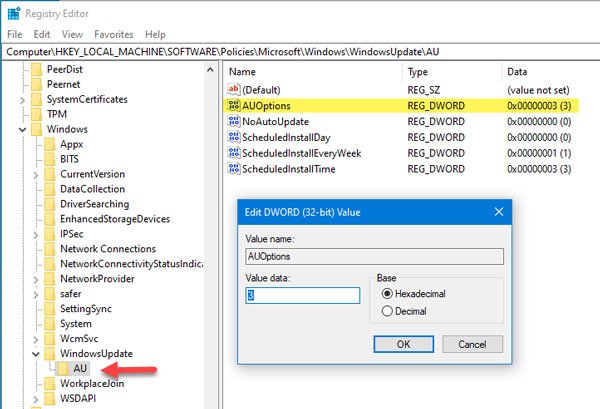This screenshot has width=600, height=409.
Task: Select the WcmSvc tree key label
Action: (79, 339)
